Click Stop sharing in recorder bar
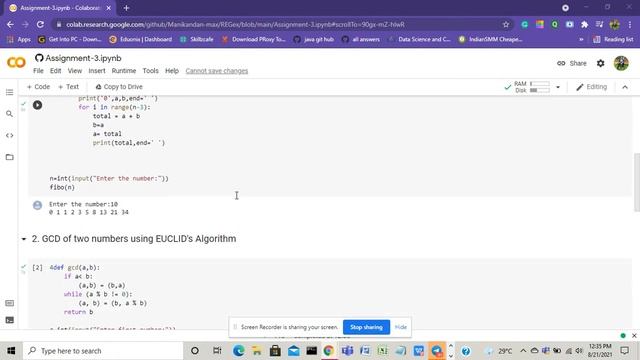640x360 pixels. pos(366,327)
